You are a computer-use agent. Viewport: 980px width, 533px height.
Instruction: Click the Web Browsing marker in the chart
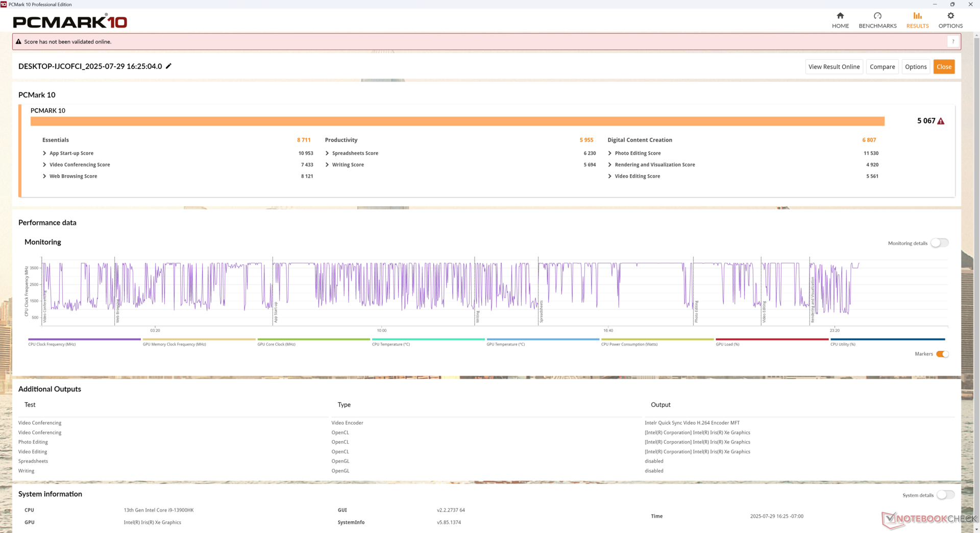[117, 310]
